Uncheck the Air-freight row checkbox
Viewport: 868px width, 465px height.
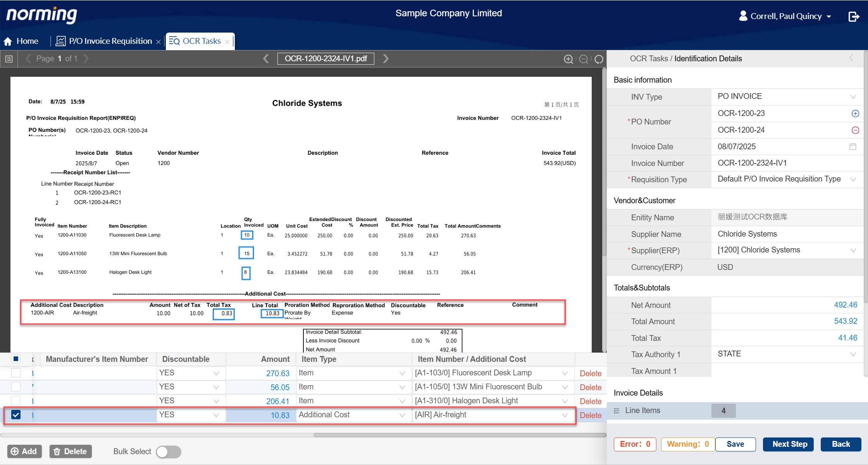click(16, 415)
